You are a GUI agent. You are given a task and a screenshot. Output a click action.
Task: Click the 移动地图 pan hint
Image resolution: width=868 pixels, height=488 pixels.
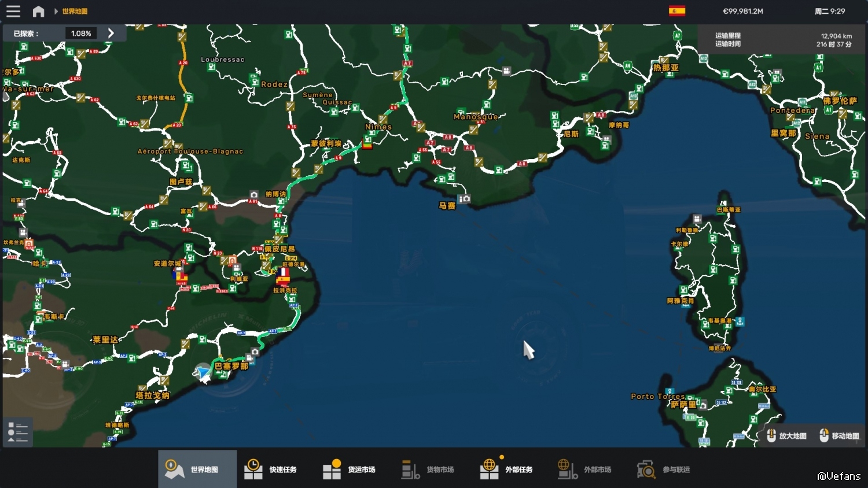845,436
